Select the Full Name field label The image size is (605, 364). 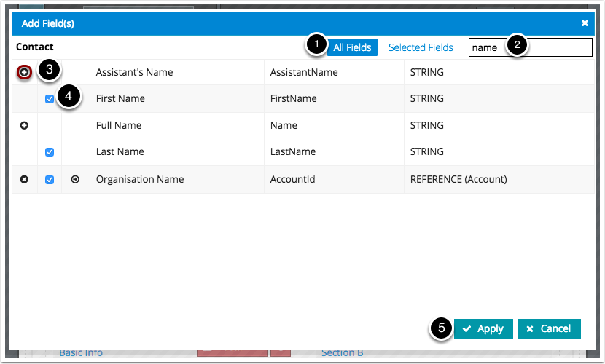[119, 125]
